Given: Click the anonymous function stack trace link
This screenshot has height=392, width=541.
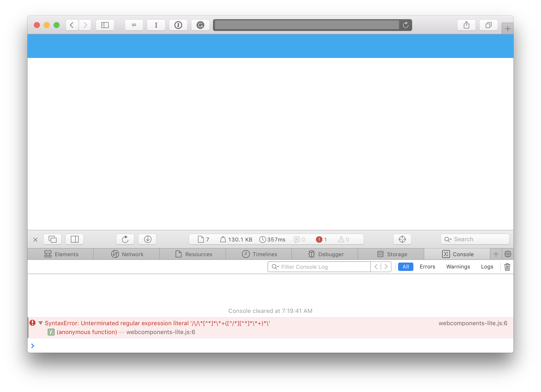Looking at the screenshot, I should click(86, 332).
